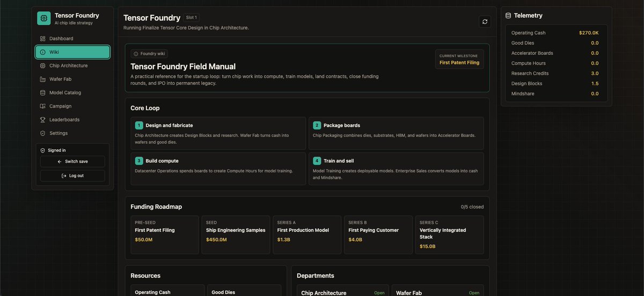Click the Core Loop section heading

(x=145, y=108)
